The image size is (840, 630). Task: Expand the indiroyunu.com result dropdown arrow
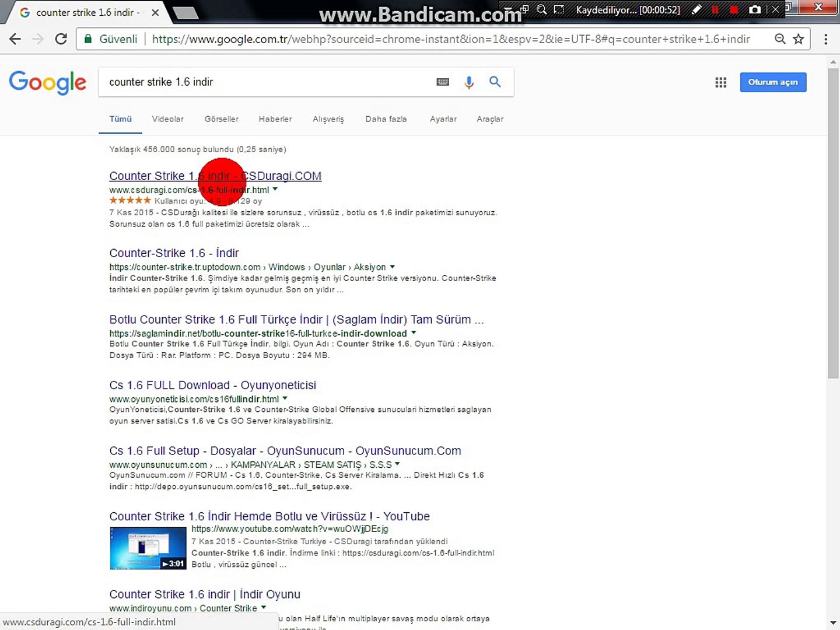coord(264,607)
